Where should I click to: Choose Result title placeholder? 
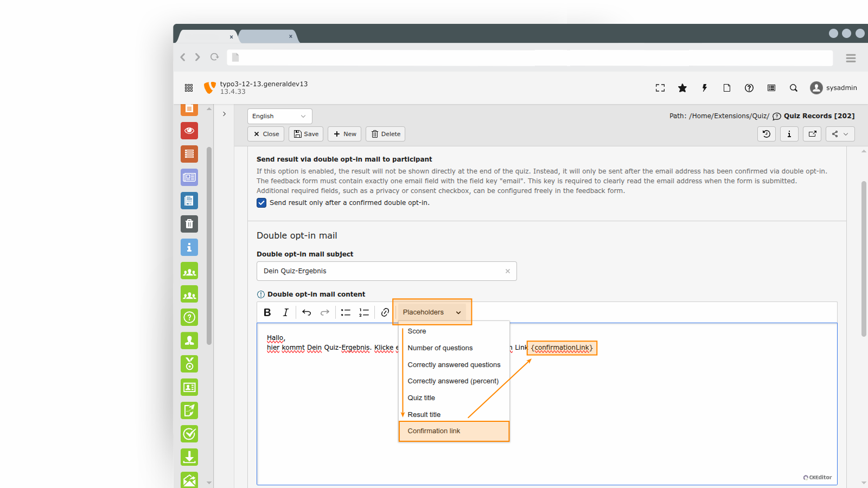pos(454,415)
